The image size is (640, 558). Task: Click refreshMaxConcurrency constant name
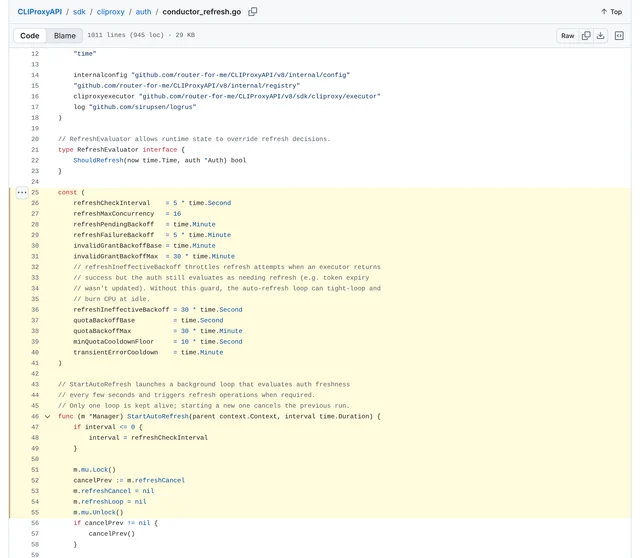114,213
